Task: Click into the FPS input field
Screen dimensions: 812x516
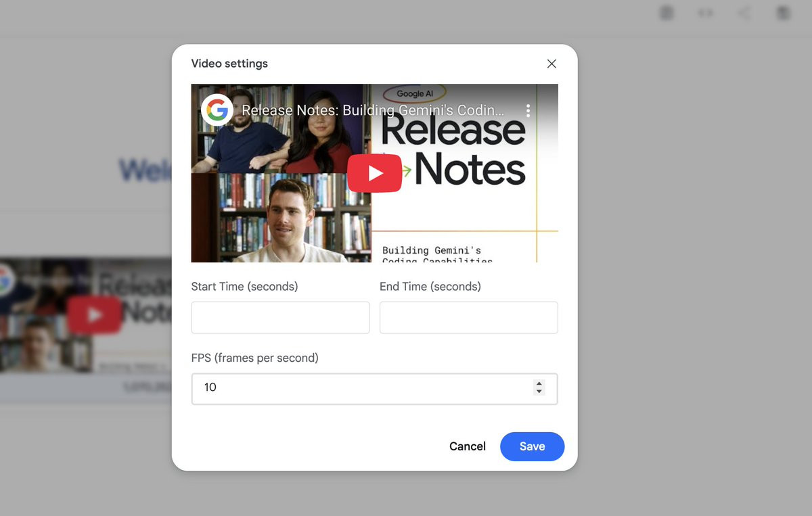Action: (x=374, y=389)
